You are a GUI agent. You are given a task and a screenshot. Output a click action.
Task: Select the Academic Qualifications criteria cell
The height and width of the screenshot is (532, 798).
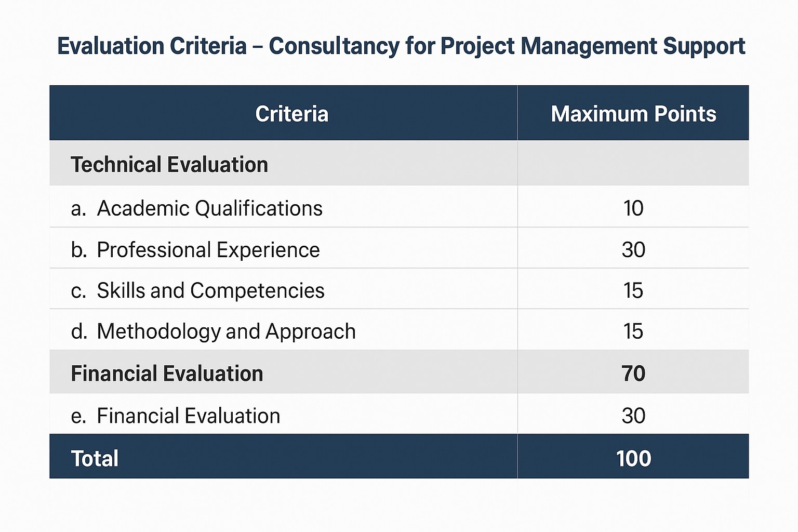pyautogui.click(x=209, y=208)
